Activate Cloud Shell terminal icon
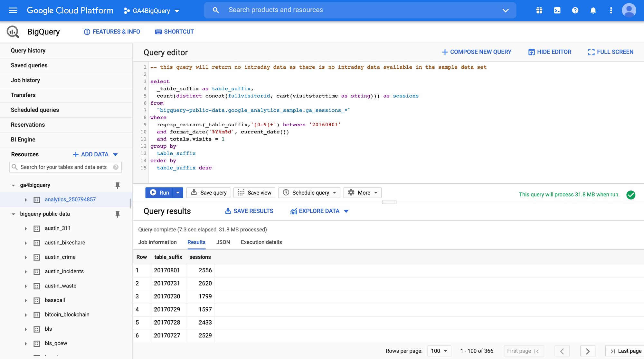The width and height of the screenshot is (644, 359). tap(557, 10)
